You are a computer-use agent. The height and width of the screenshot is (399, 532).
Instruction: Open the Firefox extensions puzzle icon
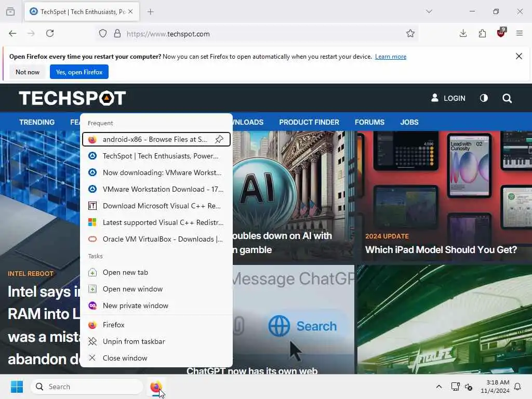(482, 33)
